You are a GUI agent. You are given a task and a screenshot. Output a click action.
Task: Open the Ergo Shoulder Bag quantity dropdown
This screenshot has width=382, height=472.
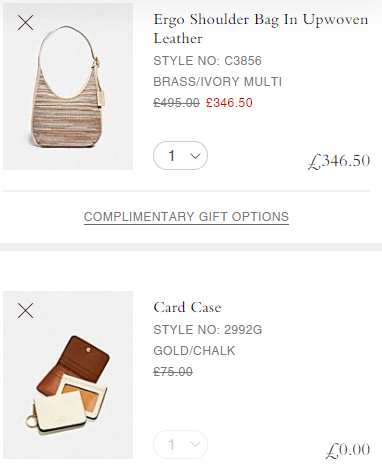180,156
